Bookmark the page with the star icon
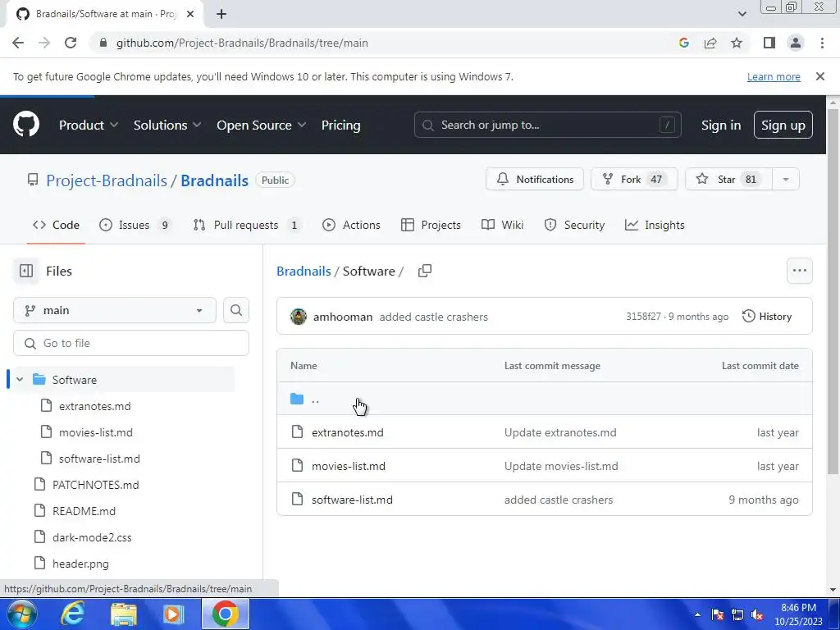This screenshot has width=840, height=630. 737,43
